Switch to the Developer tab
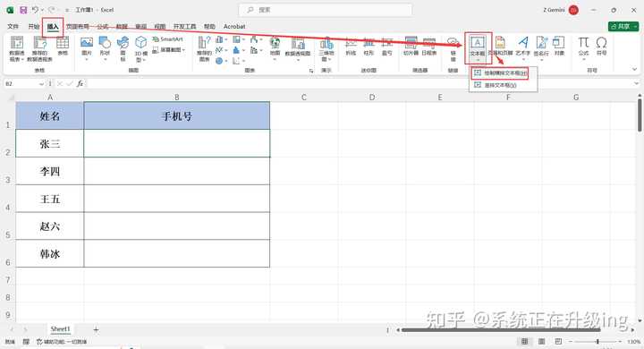Image resolution: width=644 pixels, height=349 pixels. click(x=184, y=26)
